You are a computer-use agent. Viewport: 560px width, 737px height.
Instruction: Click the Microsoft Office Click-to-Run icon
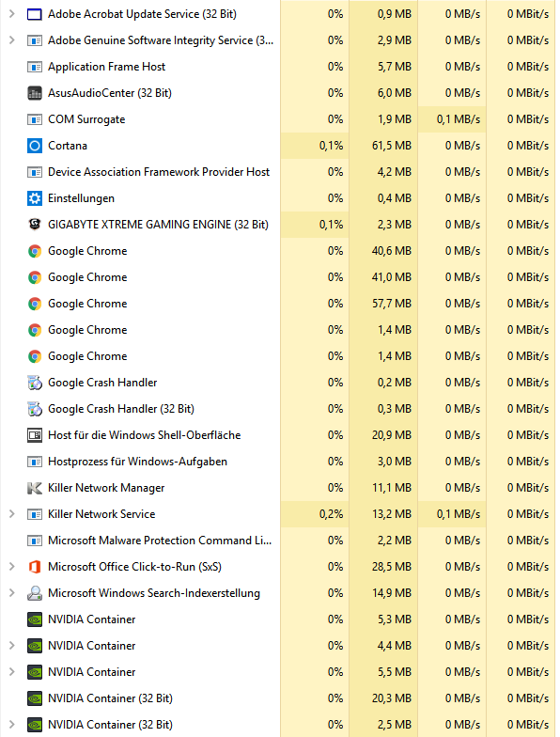pyautogui.click(x=34, y=567)
